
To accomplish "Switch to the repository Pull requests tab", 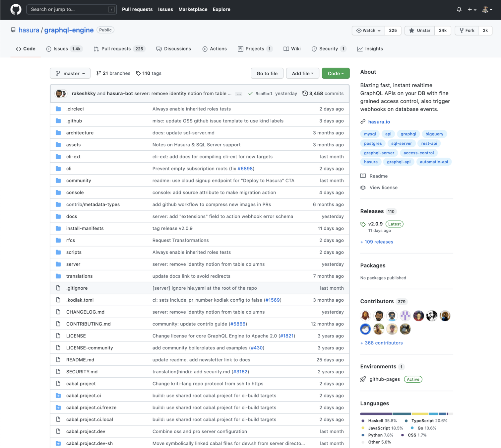I will 119,49.
